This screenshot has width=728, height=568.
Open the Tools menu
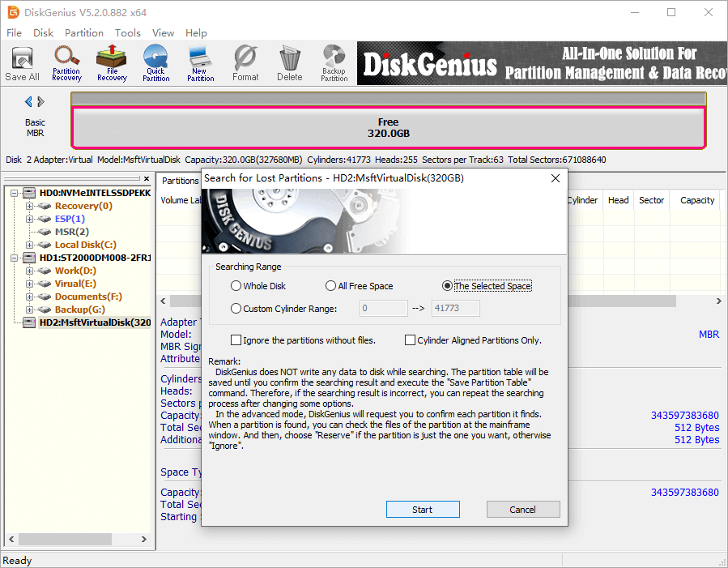pyautogui.click(x=127, y=33)
